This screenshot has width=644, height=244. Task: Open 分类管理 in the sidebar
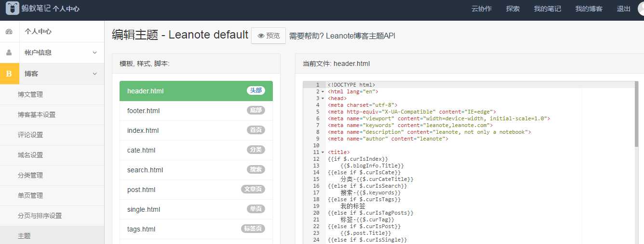[52, 175]
